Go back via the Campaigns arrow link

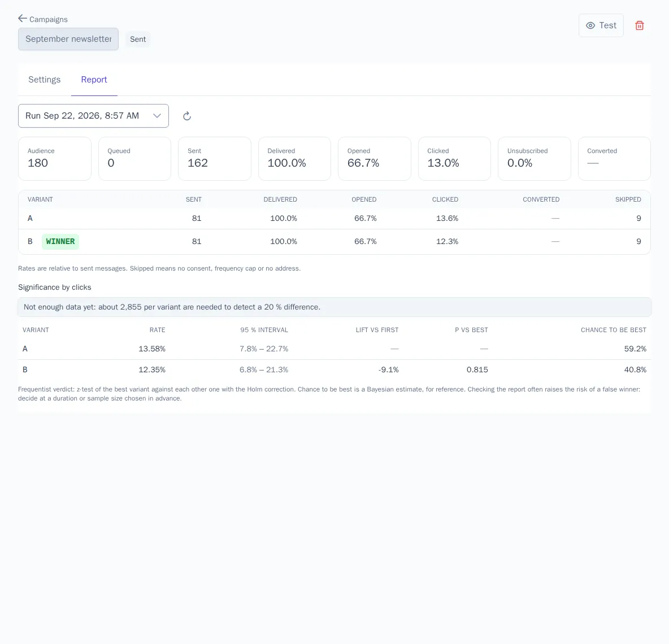[43, 19]
